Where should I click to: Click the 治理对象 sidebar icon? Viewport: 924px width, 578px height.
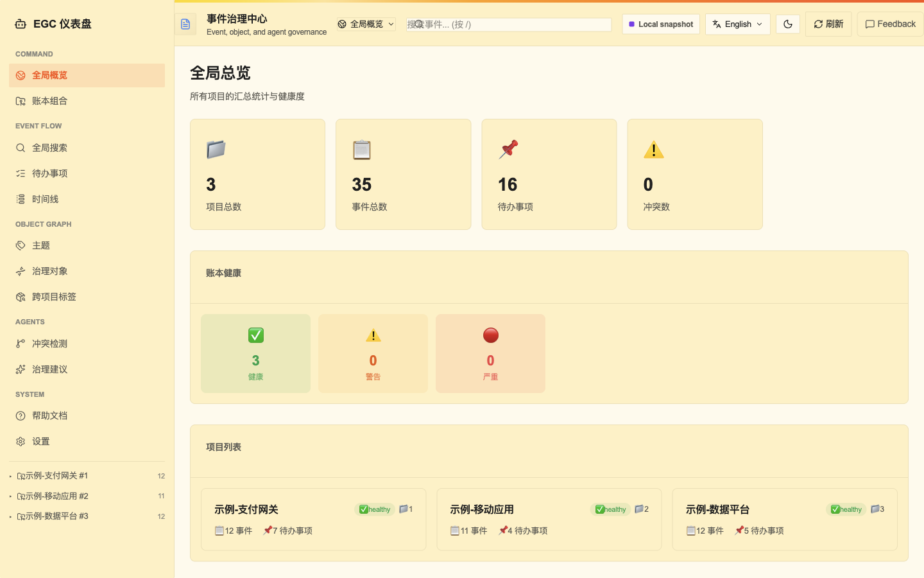[21, 271]
